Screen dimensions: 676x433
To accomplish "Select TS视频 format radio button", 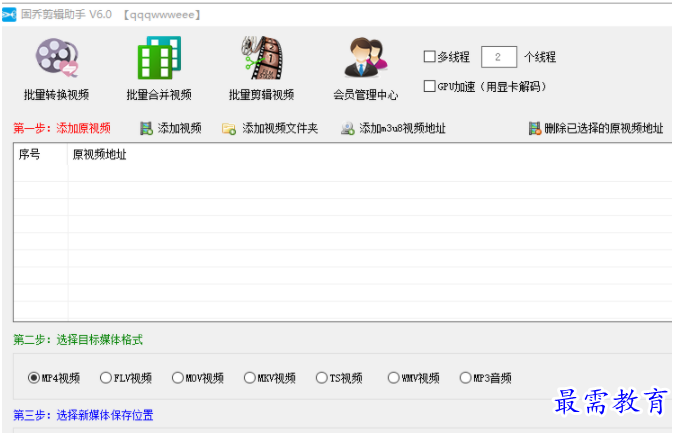I will 322,378.
